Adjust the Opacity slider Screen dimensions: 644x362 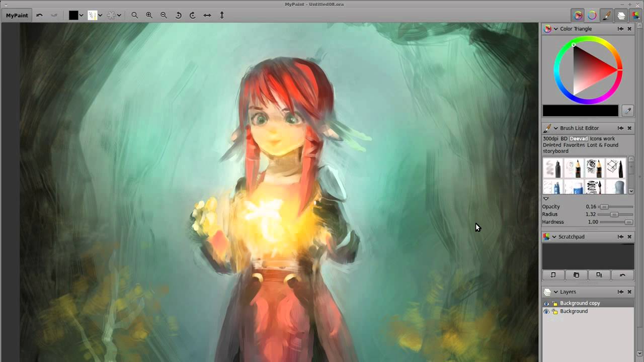616,207
